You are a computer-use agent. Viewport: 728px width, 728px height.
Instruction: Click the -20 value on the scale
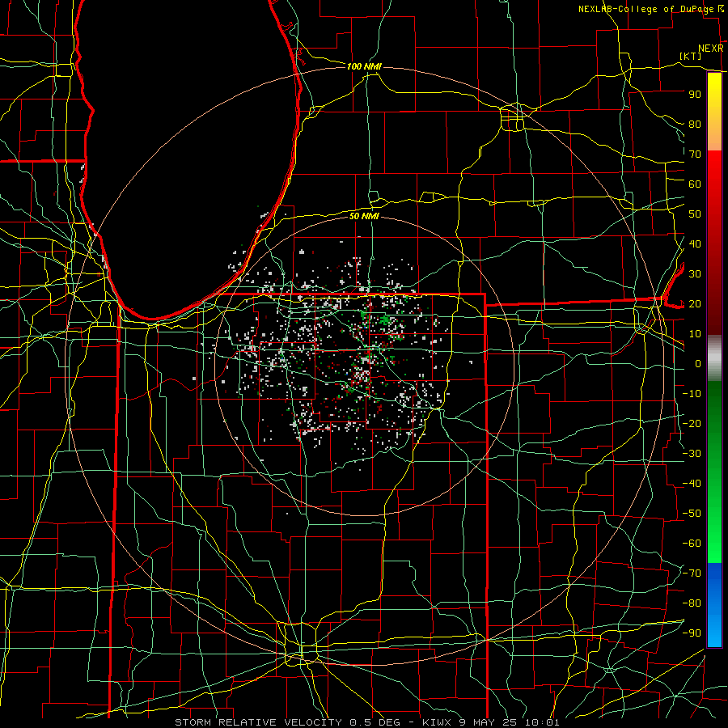tap(692, 424)
